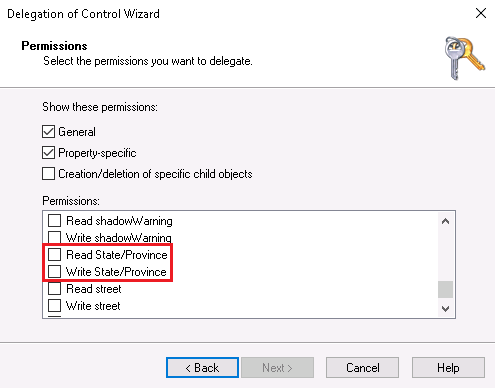The image size is (495, 388).
Task: Go back with the Back button
Action: click(202, 368)
